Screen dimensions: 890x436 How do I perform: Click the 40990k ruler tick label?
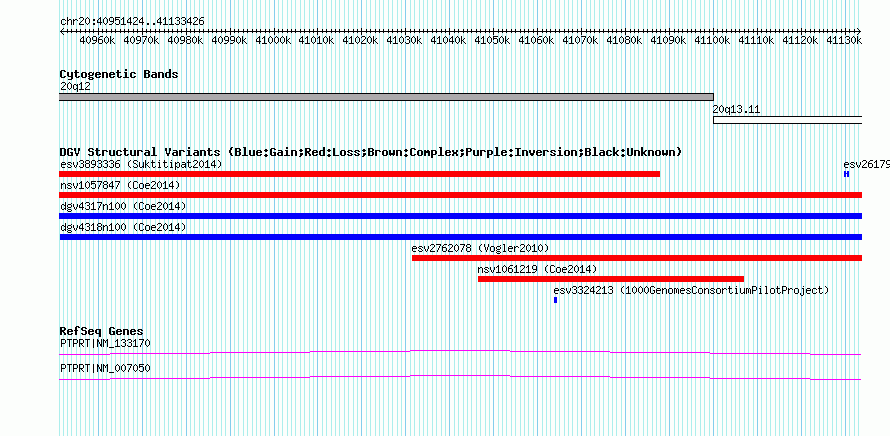[229, 41]
